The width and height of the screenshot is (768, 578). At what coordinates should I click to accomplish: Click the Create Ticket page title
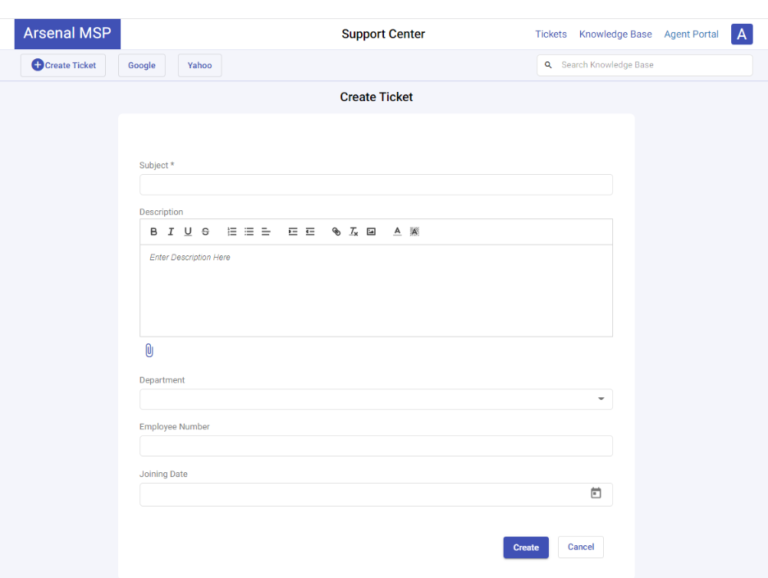(376, 97)
